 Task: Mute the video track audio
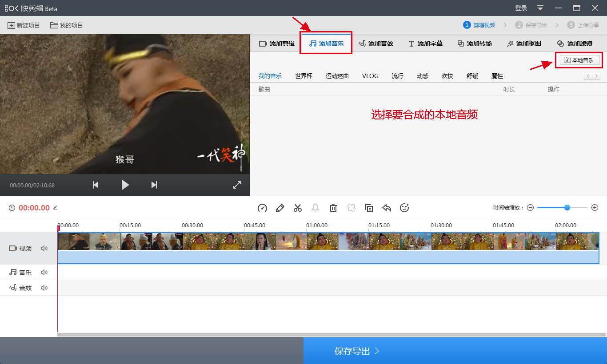click(x=44, y=249)
